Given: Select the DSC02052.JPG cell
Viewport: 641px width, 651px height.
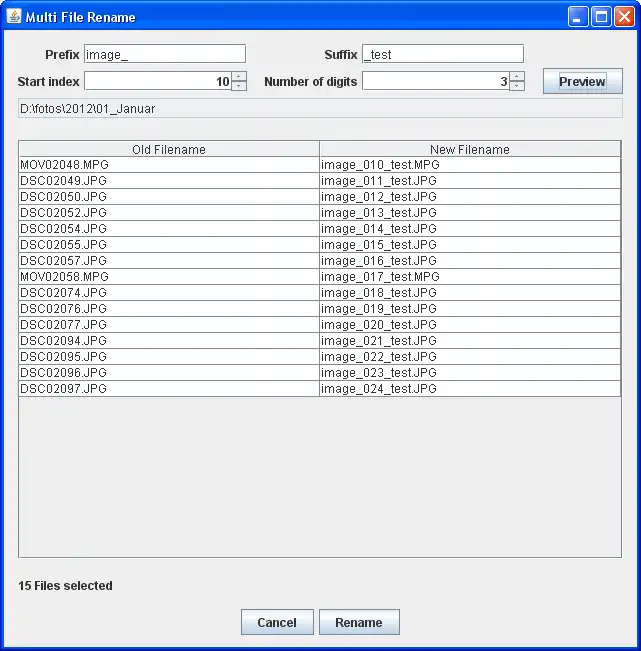Looking at the screenshot, I should click(169, 213).
